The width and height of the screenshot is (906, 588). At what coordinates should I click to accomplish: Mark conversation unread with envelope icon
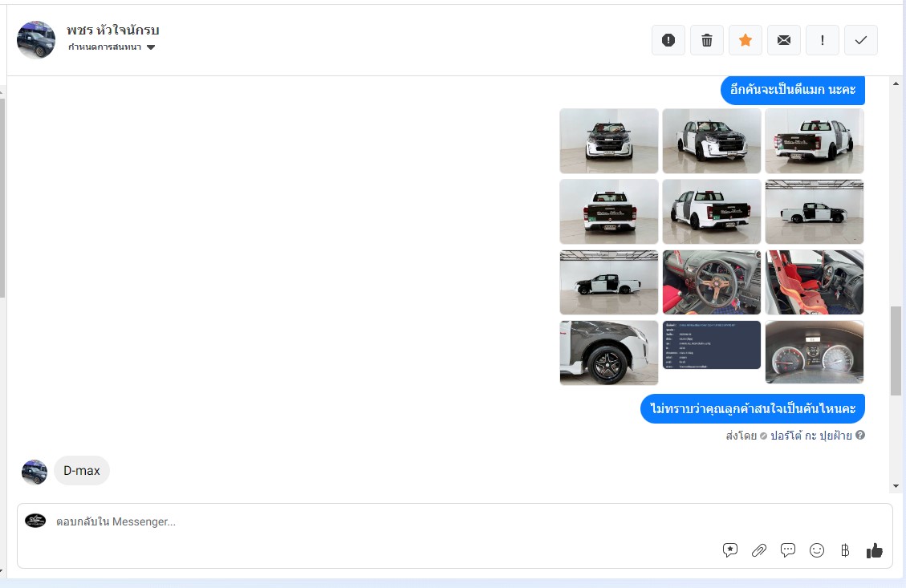coord(783,40)
